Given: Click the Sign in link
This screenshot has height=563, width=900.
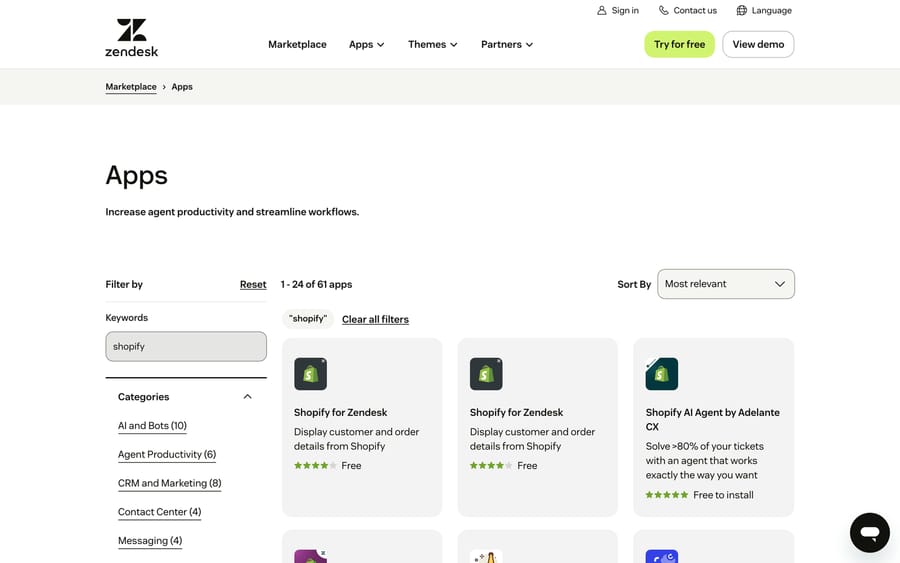Looking at the screenshot, I should pos(618,10).
